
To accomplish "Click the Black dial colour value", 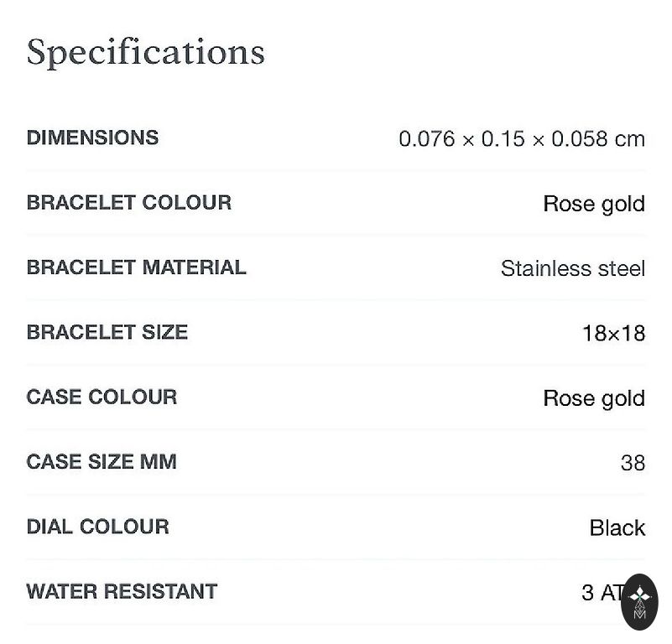I will (617, 528).
